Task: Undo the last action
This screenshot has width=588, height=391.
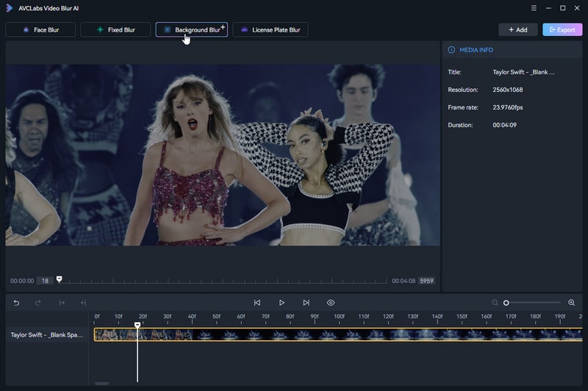Action: tap(16, 303)
